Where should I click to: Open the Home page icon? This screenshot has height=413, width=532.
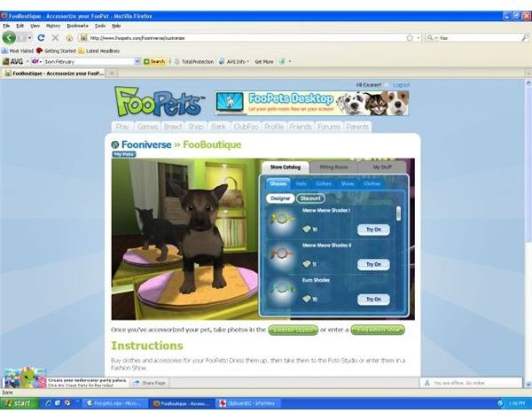[x=69, y=37]
